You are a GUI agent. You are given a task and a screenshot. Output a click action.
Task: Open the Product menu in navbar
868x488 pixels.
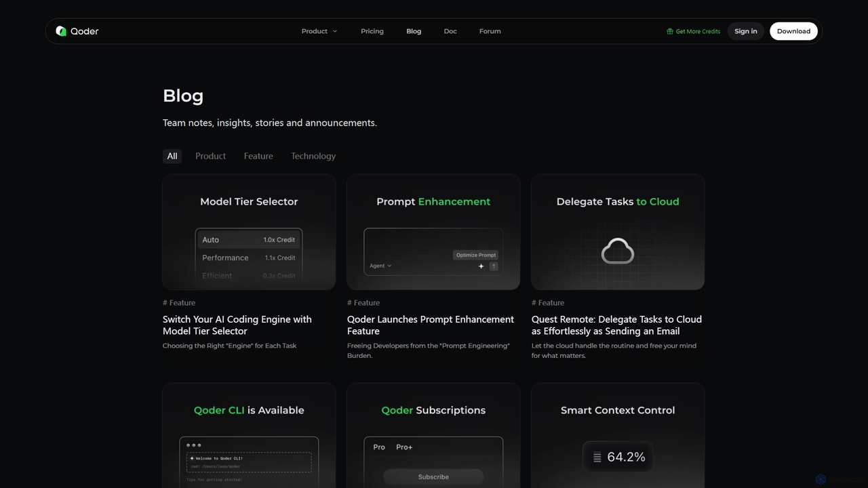tap(319, 31)
